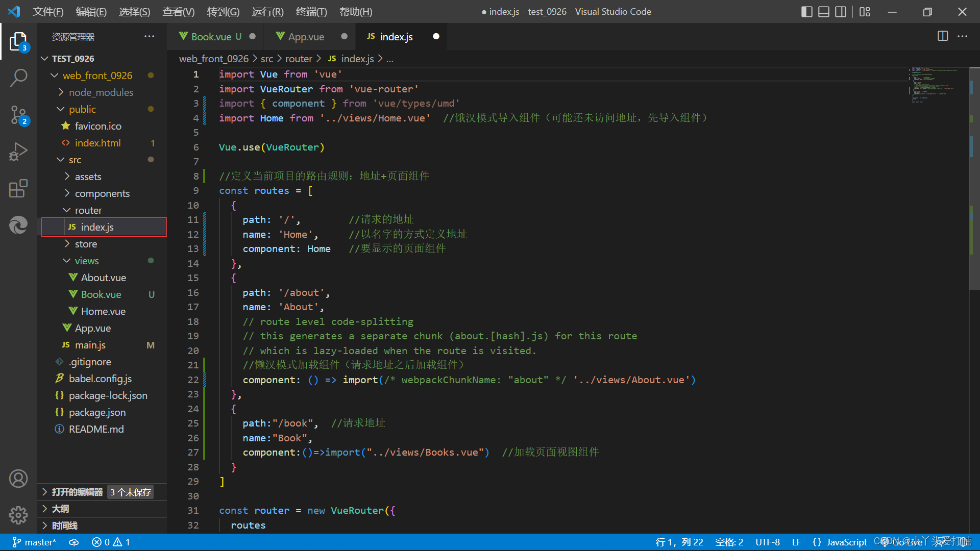Expand the node_modules folder
The image size is (980, 551).
(x=61, y=92)
